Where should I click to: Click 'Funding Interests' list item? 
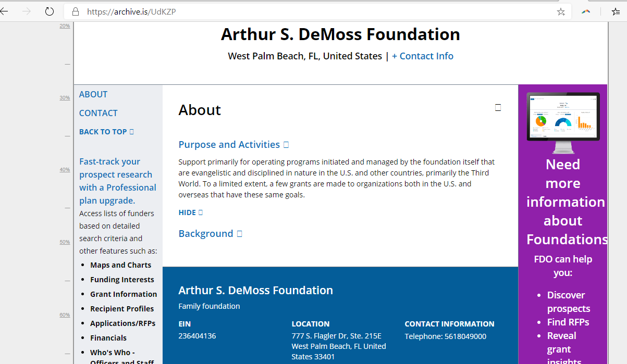click(122, 280)
